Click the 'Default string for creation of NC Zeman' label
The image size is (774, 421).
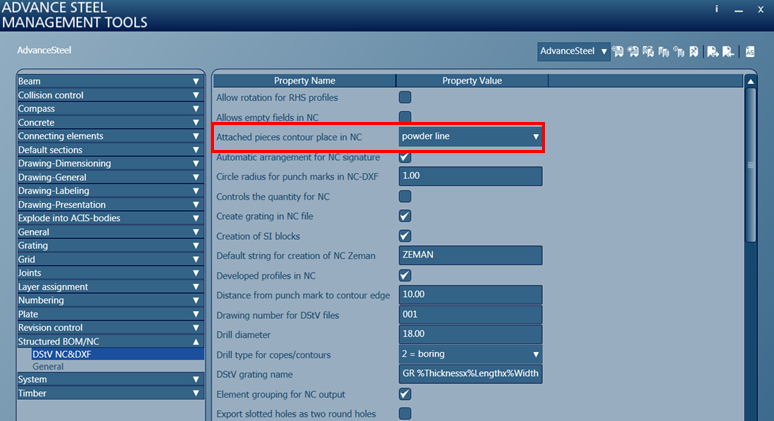click(x=296, y=256)
